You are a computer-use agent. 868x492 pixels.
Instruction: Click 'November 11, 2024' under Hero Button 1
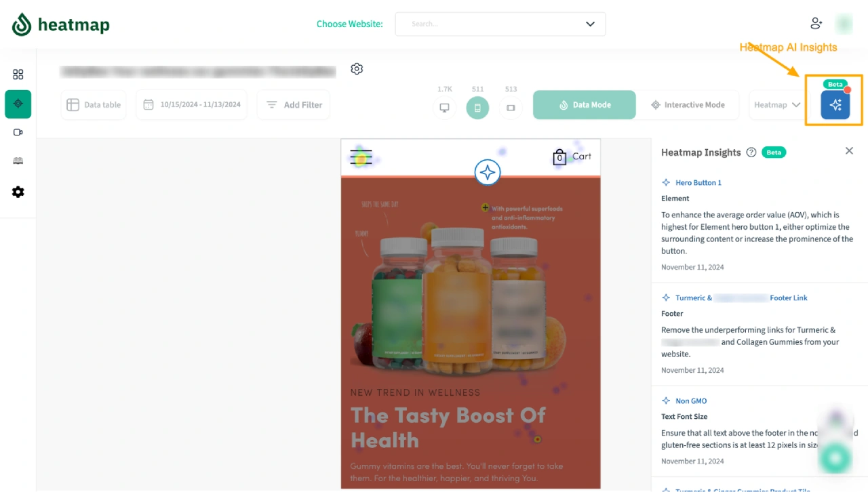pyautogui.click(x=692, y=267)
